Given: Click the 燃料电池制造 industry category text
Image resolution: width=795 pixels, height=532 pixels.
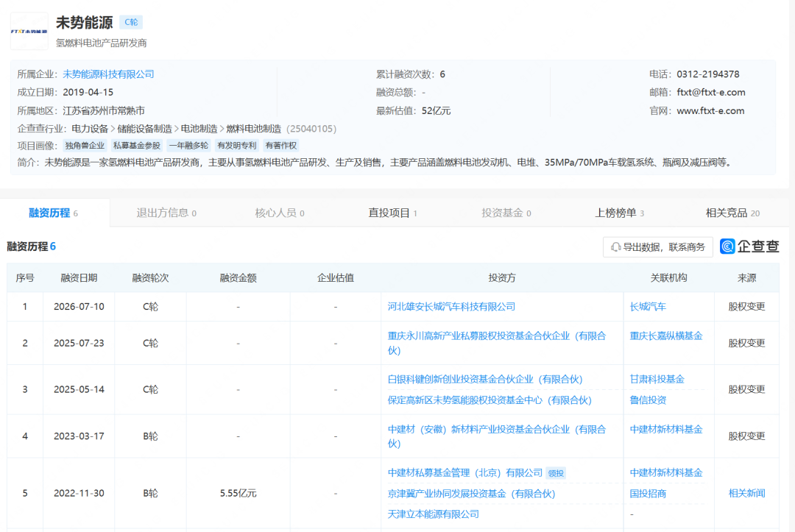Looking at the screenshot, I should (253, 129).
